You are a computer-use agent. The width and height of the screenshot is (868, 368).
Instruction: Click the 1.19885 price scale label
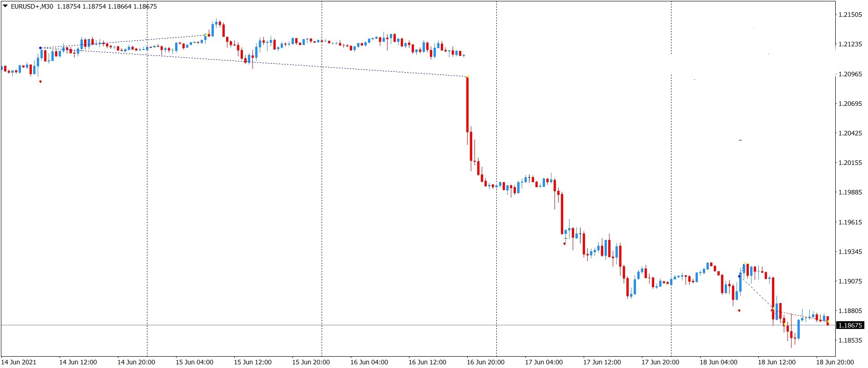click(850, 192)
